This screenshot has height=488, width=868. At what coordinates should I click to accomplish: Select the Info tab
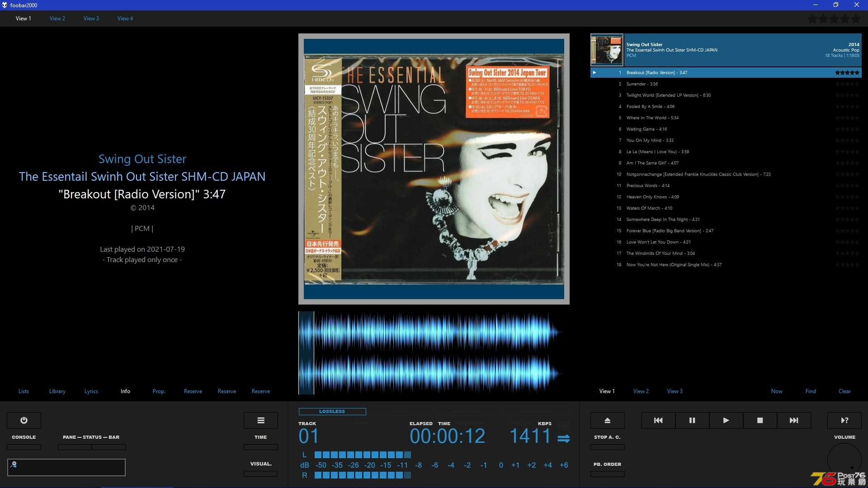pos(125,391)
